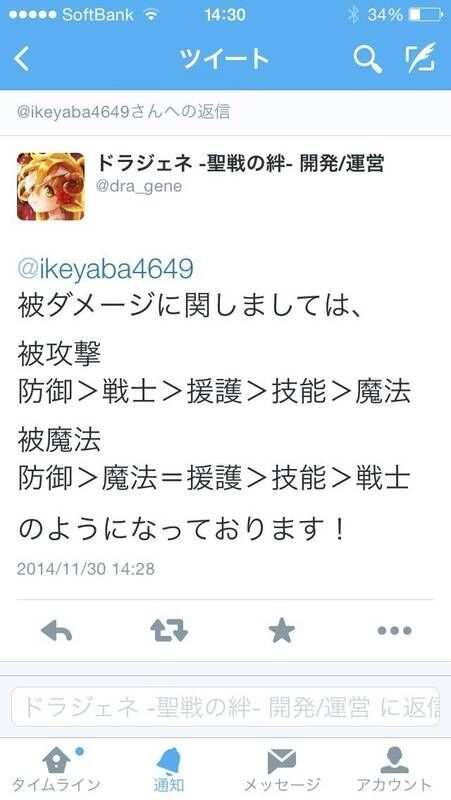Viewport: 451px width, 800px height.
Task: Tap the ツイート header title
Action: 224,59
